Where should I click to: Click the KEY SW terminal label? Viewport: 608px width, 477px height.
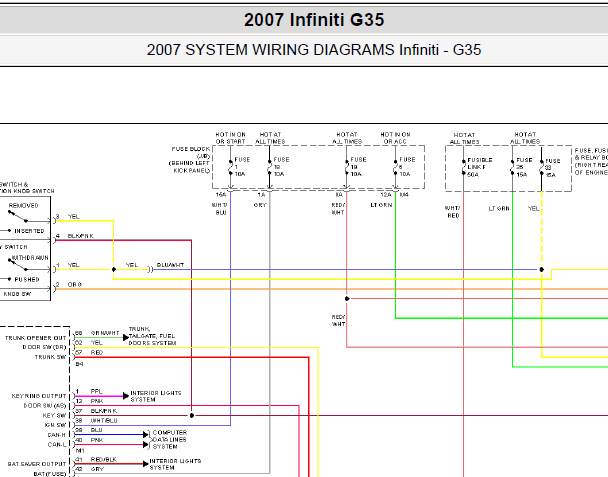pos(54,416)
